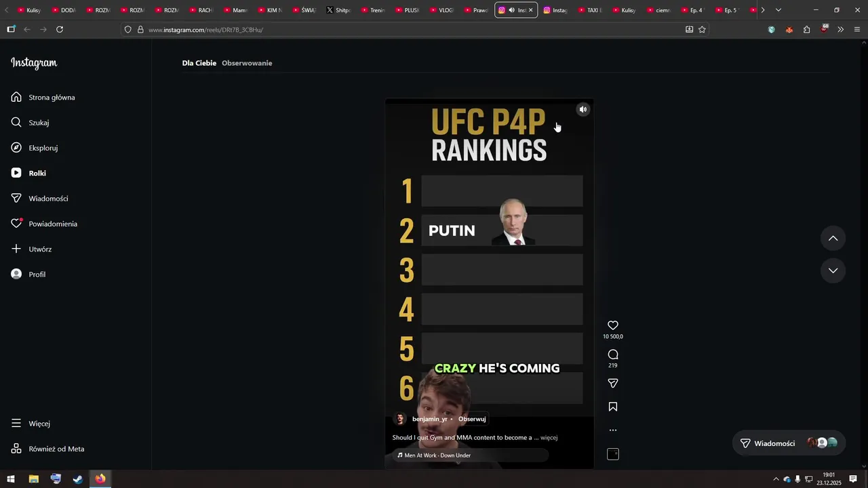Open the site lock info icon
The width and height of the screenshot is (868, 488).
pos(140,30)
